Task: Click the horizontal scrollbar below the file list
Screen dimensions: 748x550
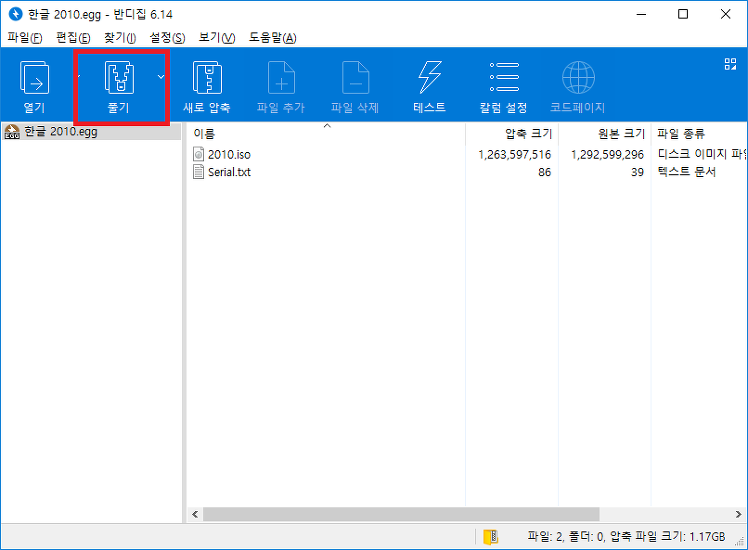Action: pyautogui.click(x=400, y=514)
